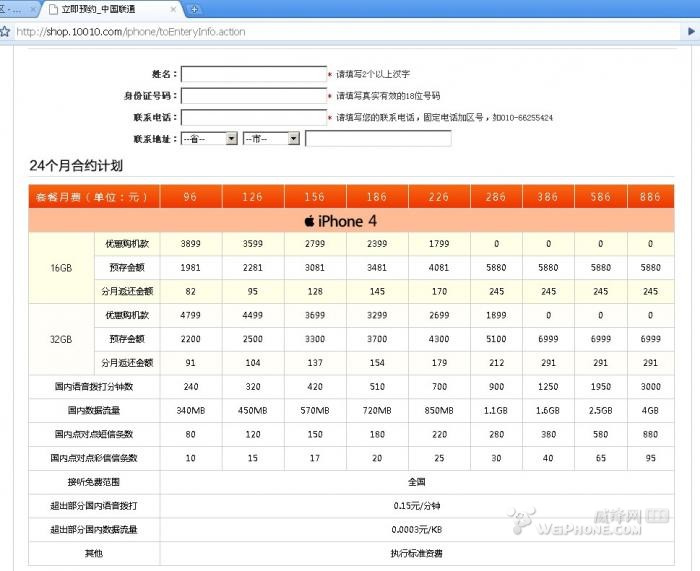Click the 240 voice minutes cell
Screen dimensions: 700x571
tap(191, 387)
